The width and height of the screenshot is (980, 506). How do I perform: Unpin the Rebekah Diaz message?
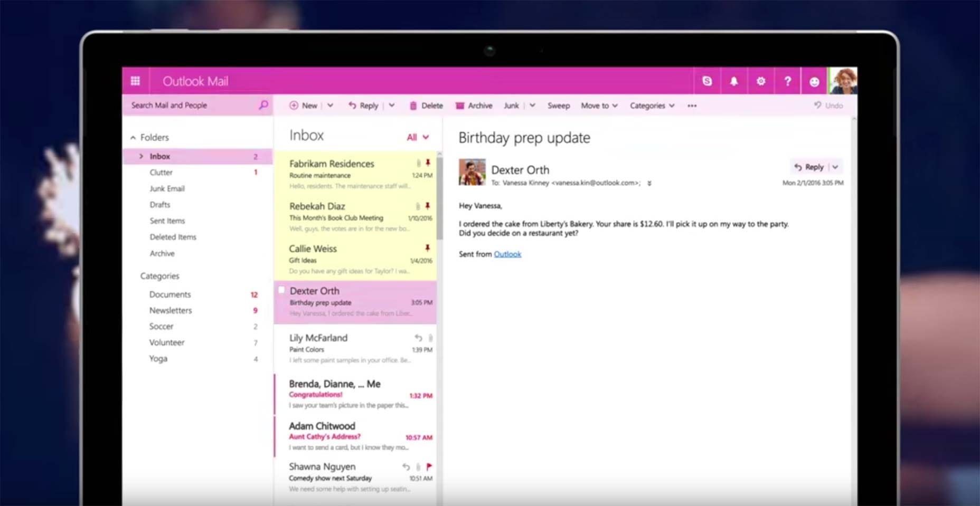[x=428, y=205]
